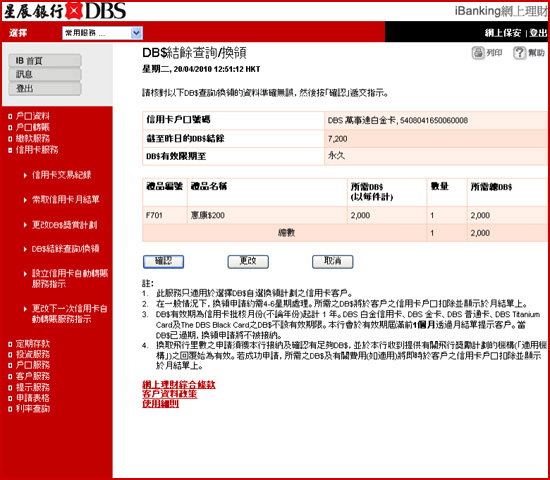Click gift name 惠康$200 cell
550x480 pixels.
(x=267, y=215)
